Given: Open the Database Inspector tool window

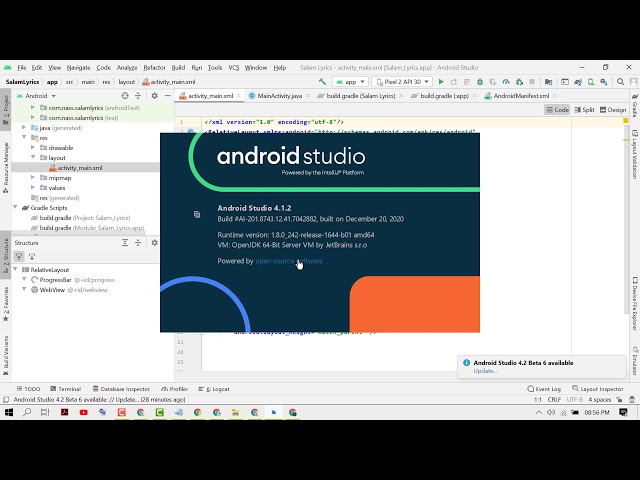Looking at the screenshot, I should pyautogui.click(x=121, y=389).
